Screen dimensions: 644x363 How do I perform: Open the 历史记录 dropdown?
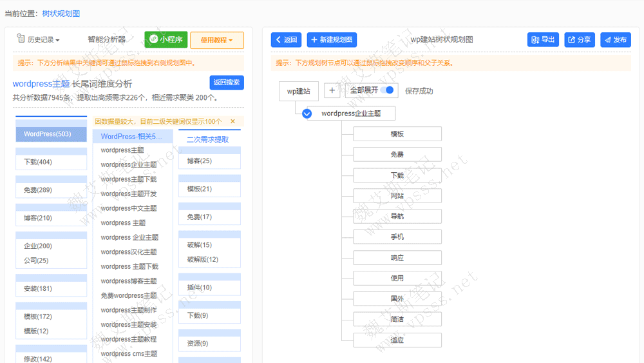point(39,40)
